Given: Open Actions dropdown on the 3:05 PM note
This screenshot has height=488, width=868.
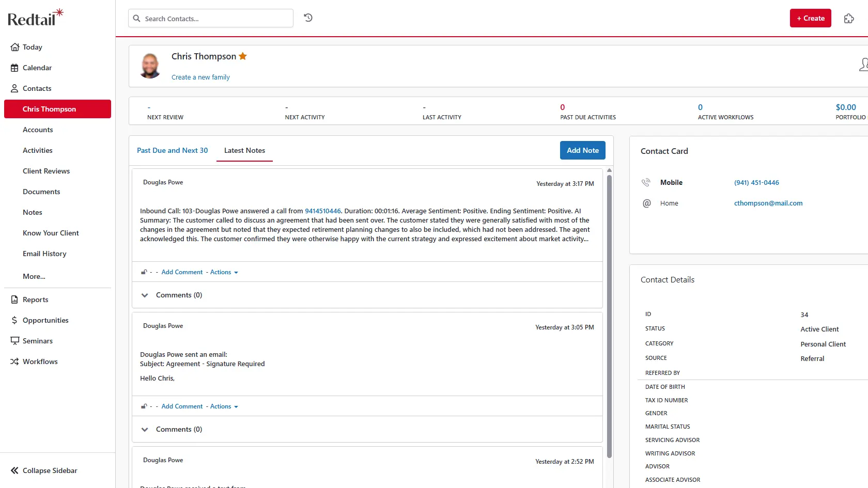Looking at the screenshot, I should tap(224, 406).
